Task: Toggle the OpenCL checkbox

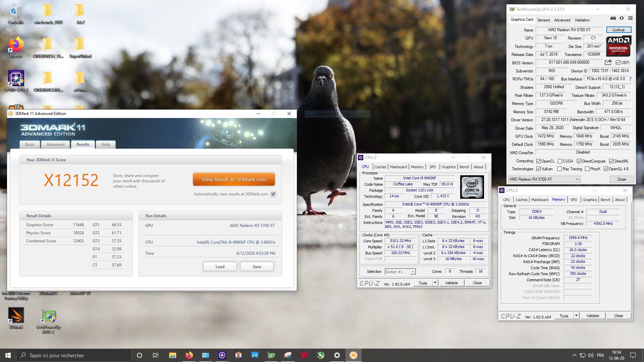Action: point(538,161)
